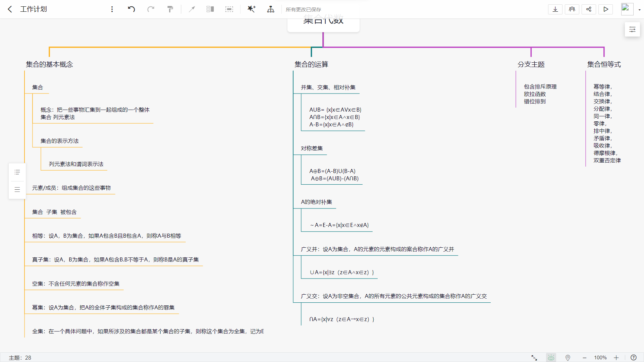Click the undo arrow icon
The image size is (644, 362).
pyautogui.click(x=131, y=9)
